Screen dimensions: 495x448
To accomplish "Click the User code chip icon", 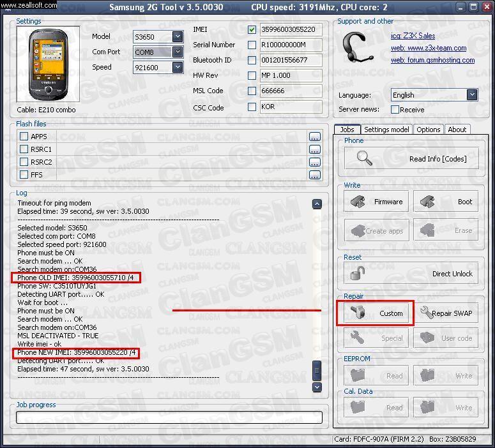I will [427, 338].
